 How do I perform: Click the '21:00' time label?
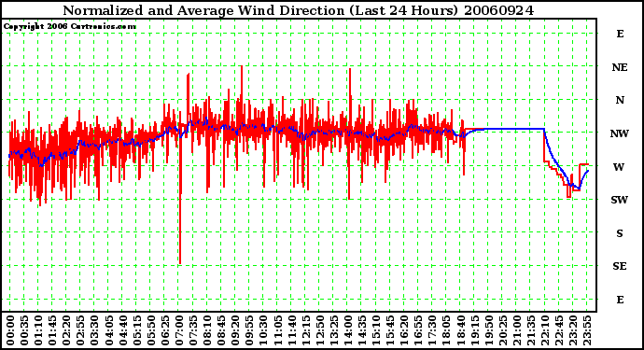click(516, 330)
